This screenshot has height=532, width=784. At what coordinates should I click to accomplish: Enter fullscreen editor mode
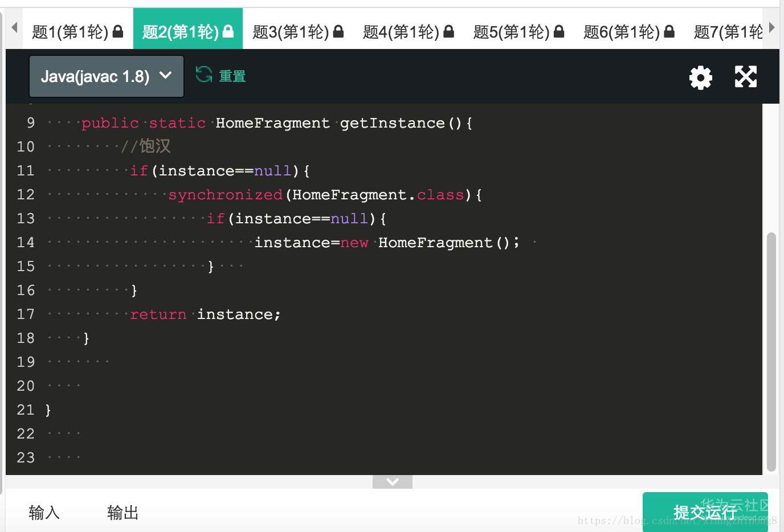tap(746, 76)
